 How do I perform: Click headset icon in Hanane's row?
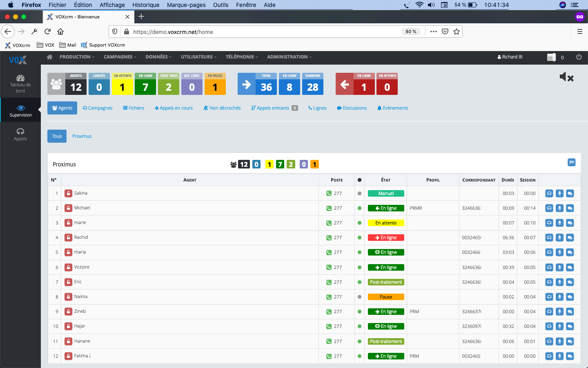[549, 341]
